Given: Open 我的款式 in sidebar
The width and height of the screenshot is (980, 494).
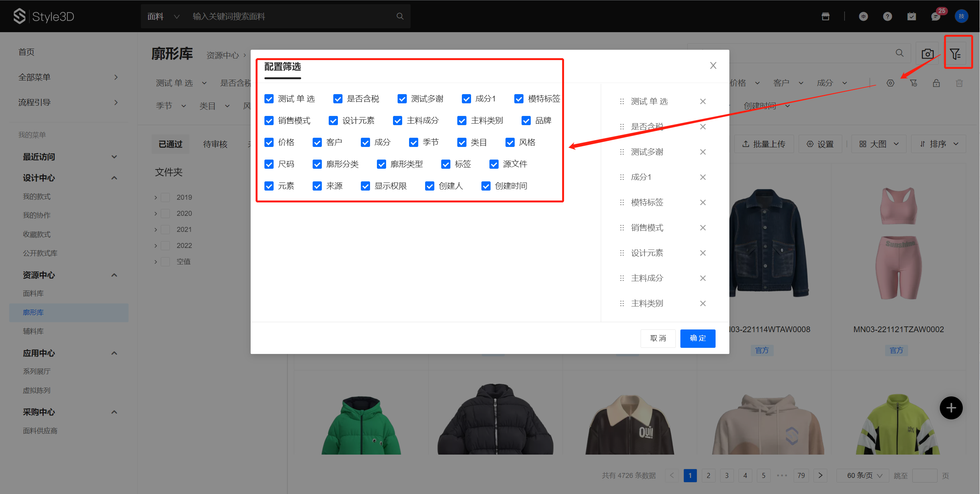Looking at the screenshot, I should (x=36, y=197).
